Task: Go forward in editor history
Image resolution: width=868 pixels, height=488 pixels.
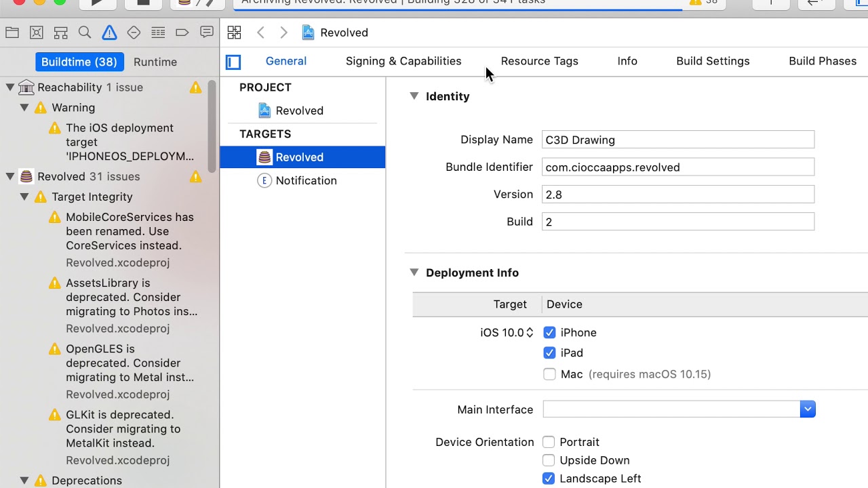Action: [x=284, y=33]
